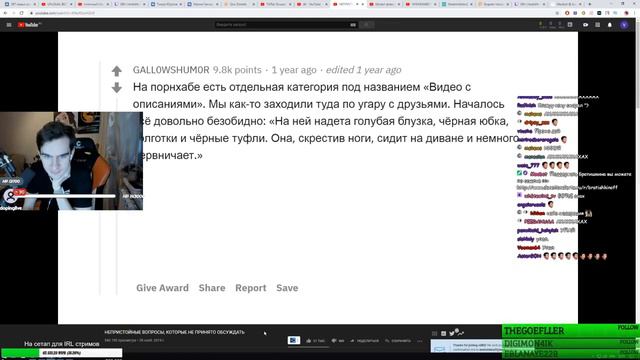Open the on-screen keyboard in search box
640x360 pixels.
[x=353, y=25]
